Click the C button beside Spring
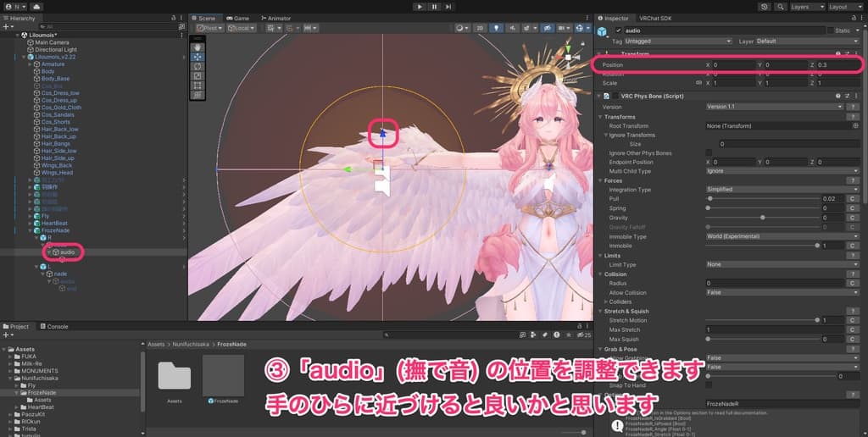 853,208
